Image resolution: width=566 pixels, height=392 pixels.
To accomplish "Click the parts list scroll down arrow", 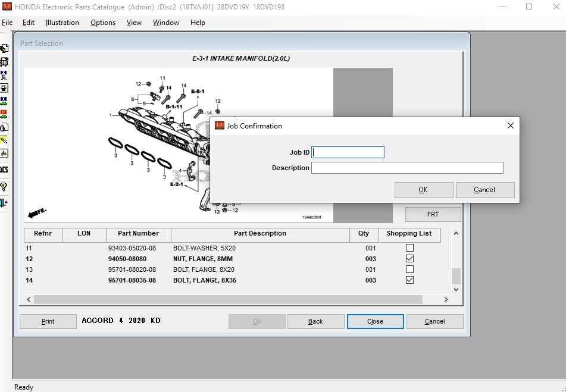I will [x=456, y=290].
